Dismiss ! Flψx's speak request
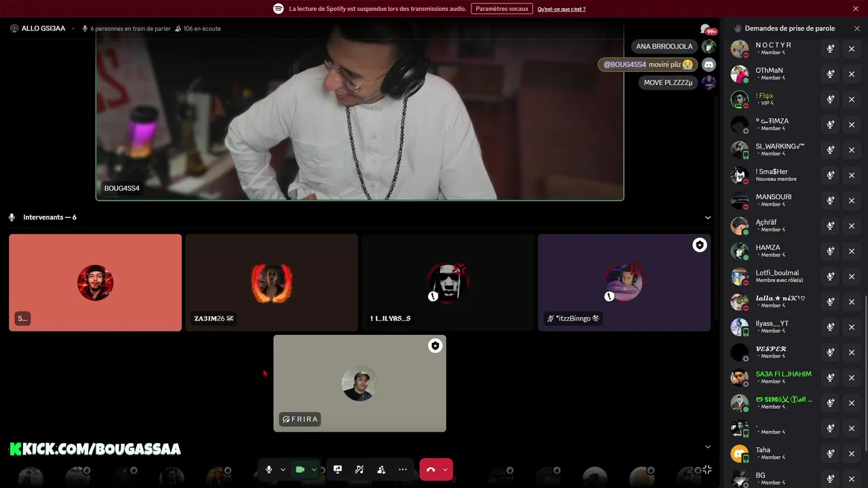This screenshot has height=488, width=868. 852,100
